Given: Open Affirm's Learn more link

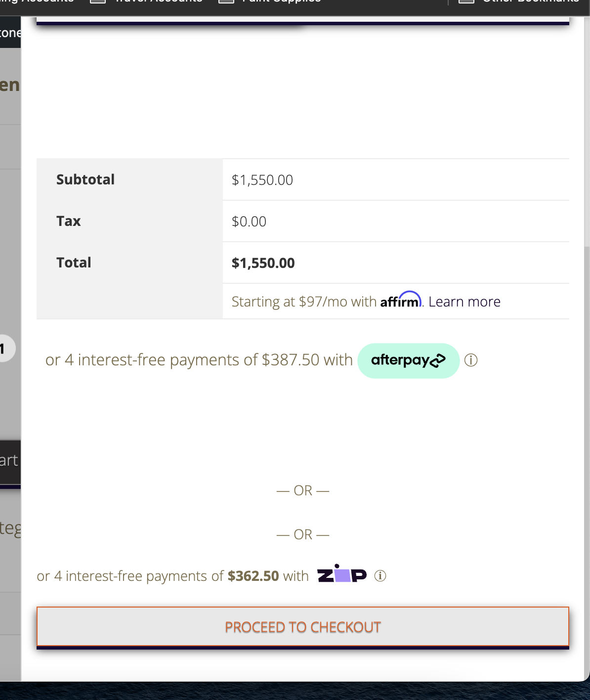Looking at the screenshot, I should click(464, 302).
